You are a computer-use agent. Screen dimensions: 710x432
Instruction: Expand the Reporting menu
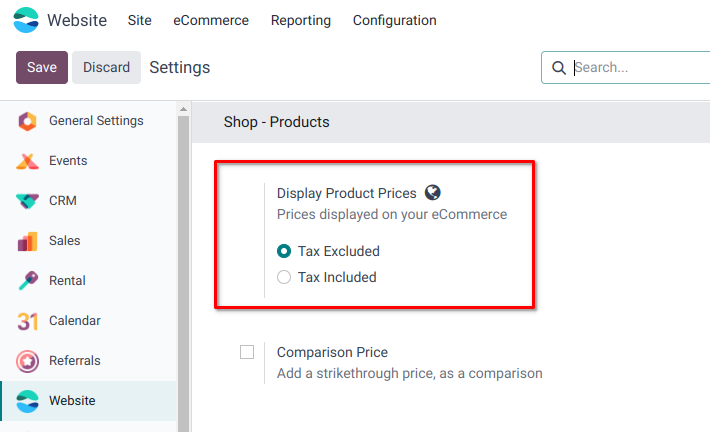click(x=300, y=20)
